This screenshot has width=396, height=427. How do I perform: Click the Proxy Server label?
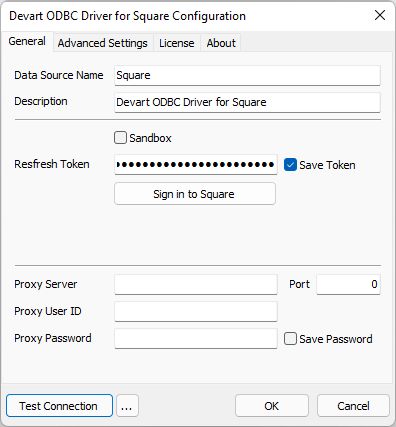click(46, 284)
